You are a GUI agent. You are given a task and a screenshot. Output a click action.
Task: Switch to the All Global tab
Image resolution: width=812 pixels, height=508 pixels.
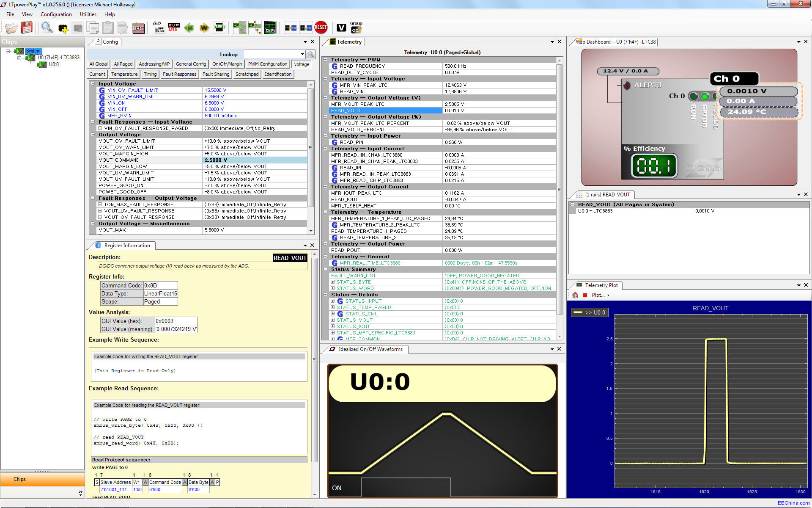tap(98, 64)
